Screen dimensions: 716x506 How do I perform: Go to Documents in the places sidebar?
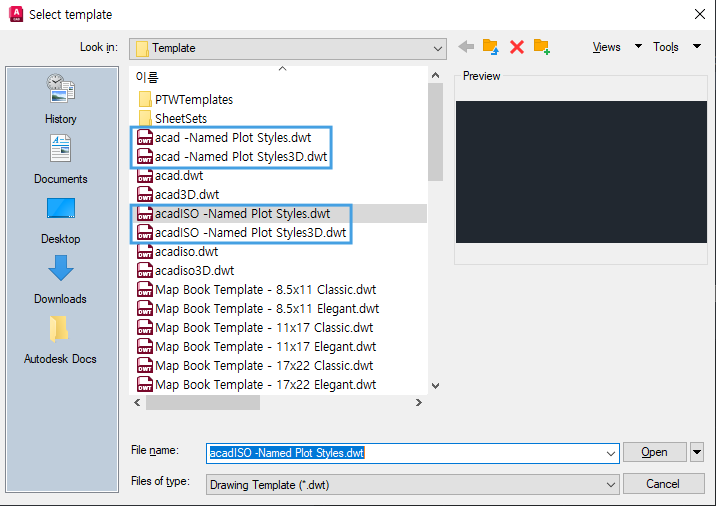61,159
